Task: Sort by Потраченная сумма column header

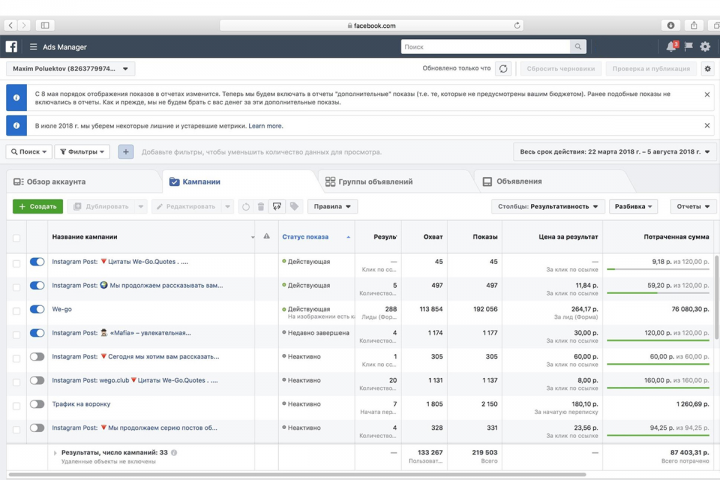Action: click(676, 237)
